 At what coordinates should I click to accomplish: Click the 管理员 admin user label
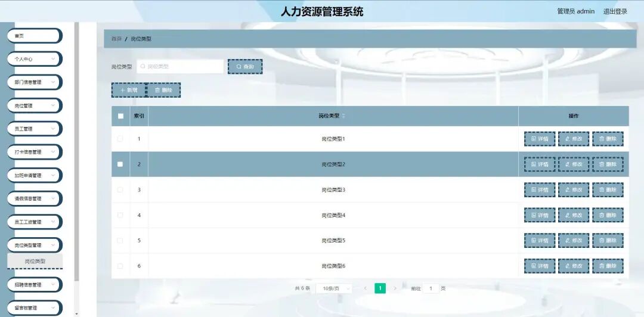(x=575, y=11)
